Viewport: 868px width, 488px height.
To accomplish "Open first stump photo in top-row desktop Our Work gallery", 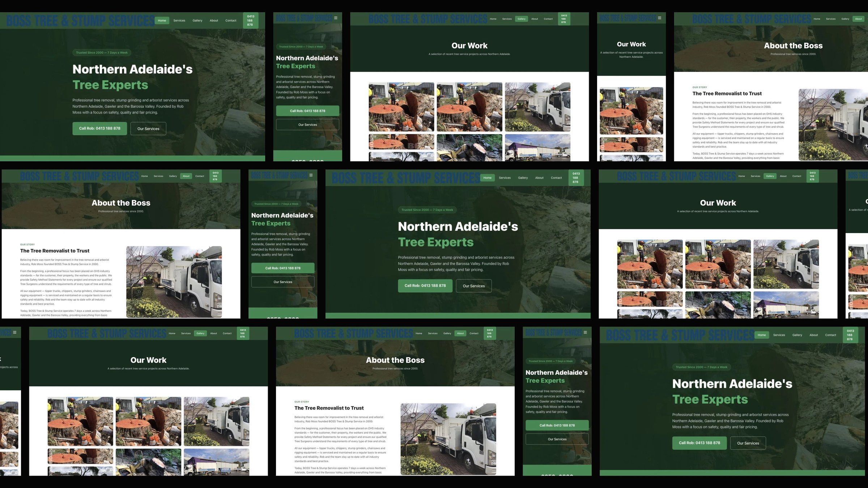I will [401, 107].
